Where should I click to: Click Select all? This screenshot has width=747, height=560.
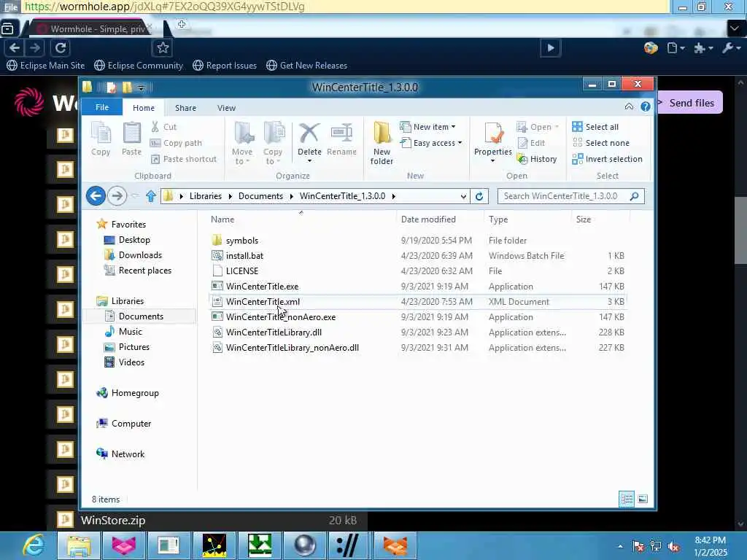[595, 127]
